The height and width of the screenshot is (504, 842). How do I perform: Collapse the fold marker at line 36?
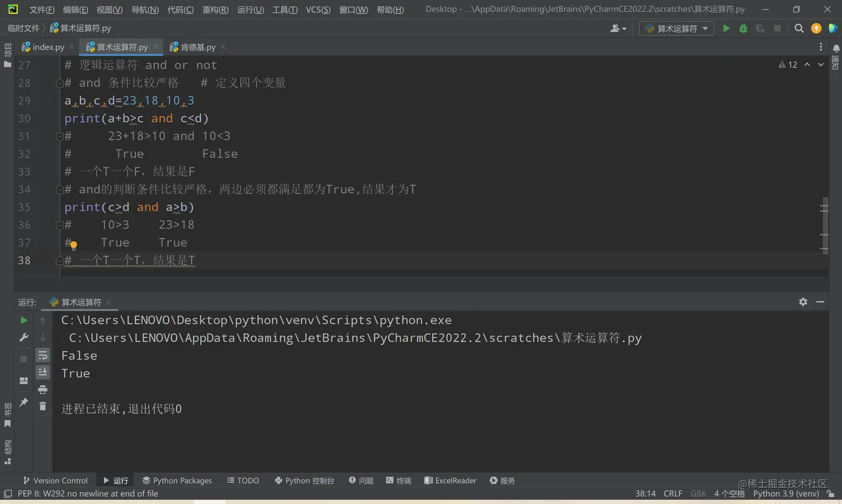click(x=59, y=226)
